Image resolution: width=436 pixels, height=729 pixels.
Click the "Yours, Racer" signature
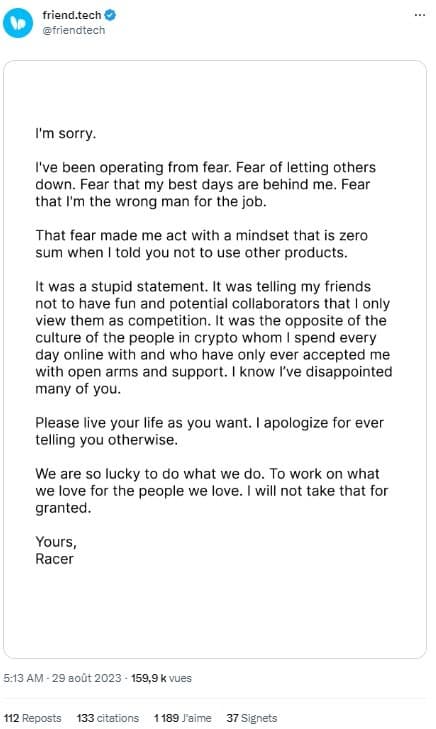56,550
